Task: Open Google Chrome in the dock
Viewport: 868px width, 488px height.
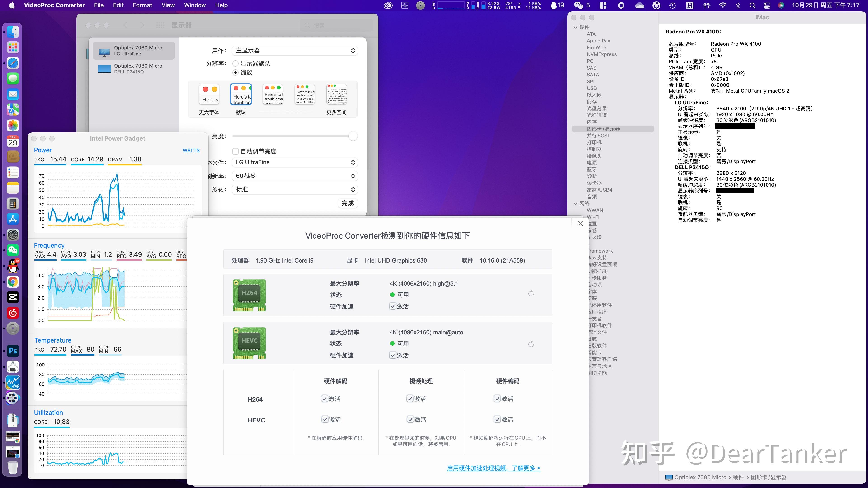Action: click(13, 282)
